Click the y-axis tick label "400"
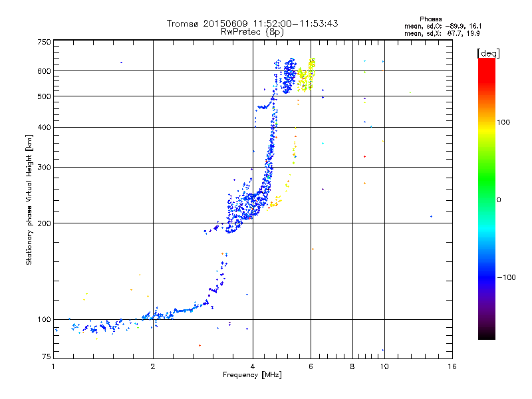This screenshot has height=399, width=532. (44, 127)
